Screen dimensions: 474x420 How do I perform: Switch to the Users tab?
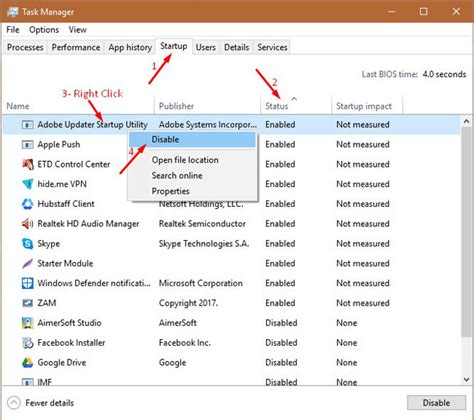206,47
